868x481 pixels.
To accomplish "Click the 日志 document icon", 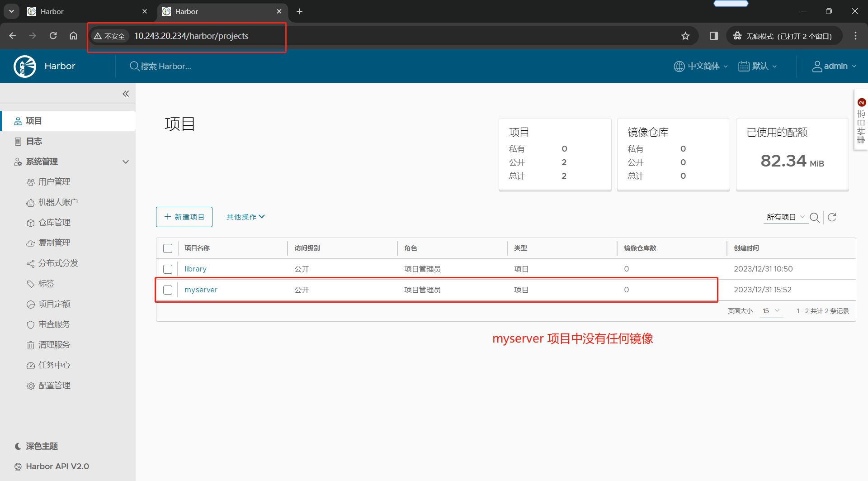I will (x=18, y=142).
